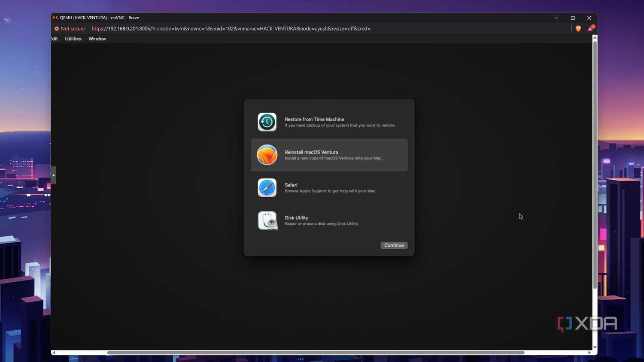Click the Time Machine clock icon
Screen dimensions: 644x362
tap(267, 122)
